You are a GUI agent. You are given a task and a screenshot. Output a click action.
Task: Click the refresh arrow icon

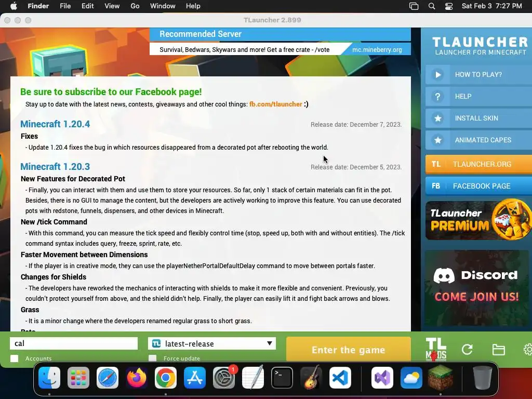point(467,350)
